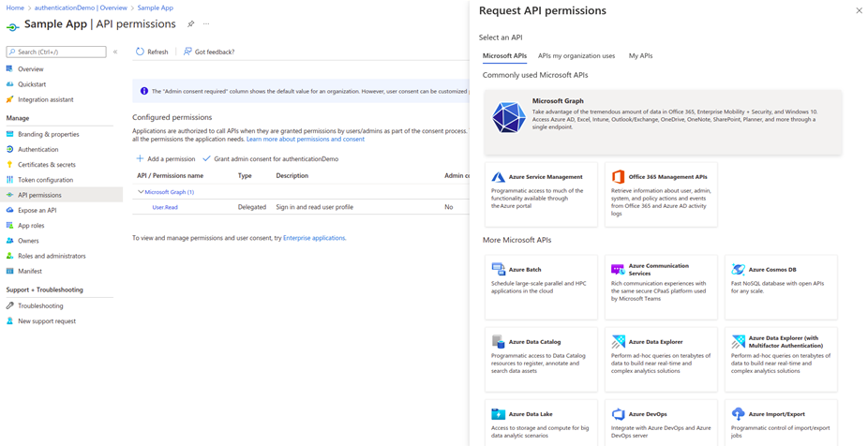
Task: Switch to the My APIs tab
Action: pyautogui.click(x=640, y=56)
